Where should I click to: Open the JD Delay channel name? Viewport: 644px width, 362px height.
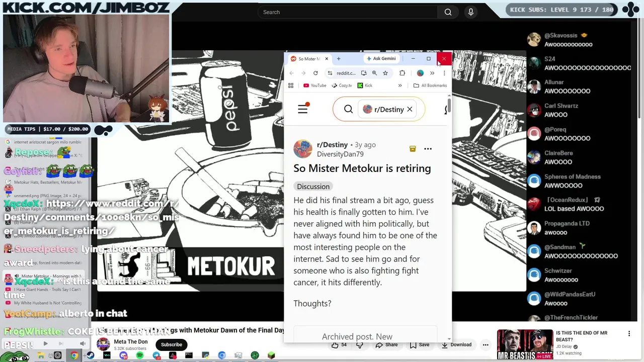(565, 347)
